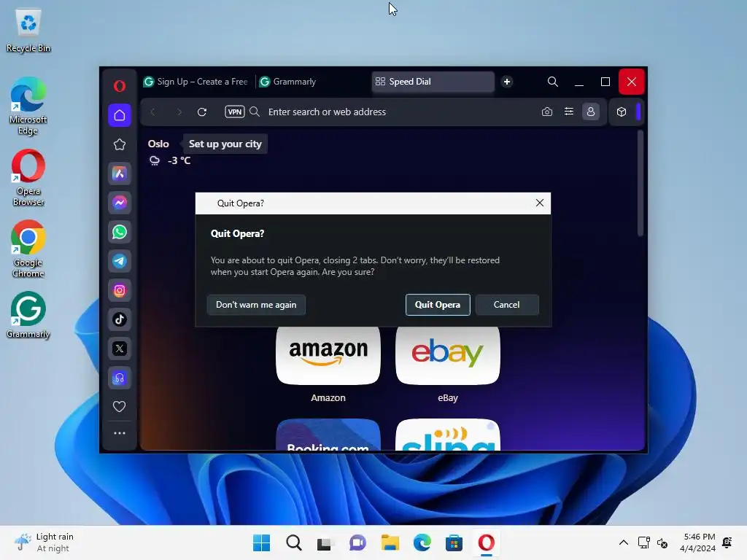Open TikTok in Opera sidebar
747x560 pixels.
(120, 319)
